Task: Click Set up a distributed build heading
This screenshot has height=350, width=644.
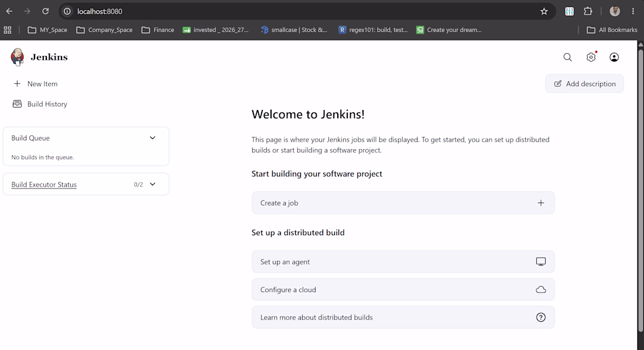Action: [x=298, y=232]
